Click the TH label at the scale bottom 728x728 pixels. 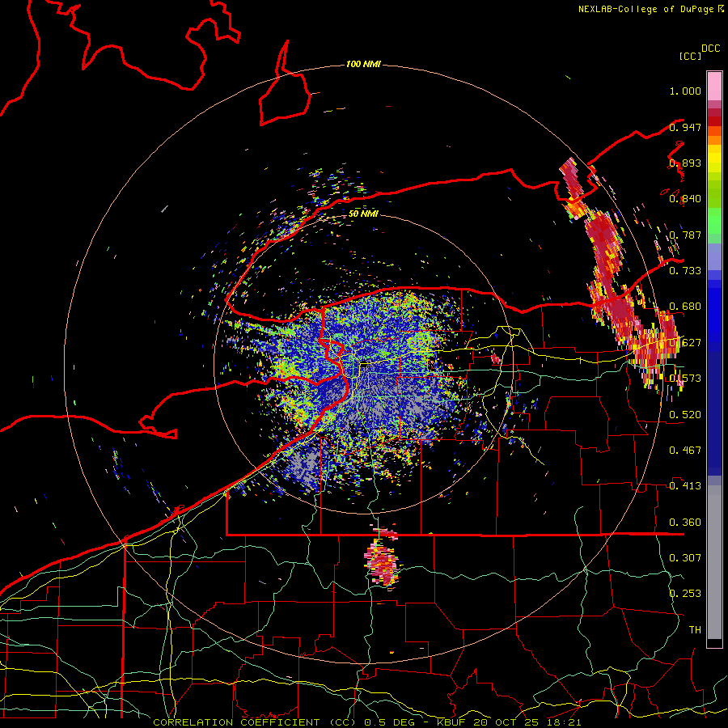click(x=695, y=629)
